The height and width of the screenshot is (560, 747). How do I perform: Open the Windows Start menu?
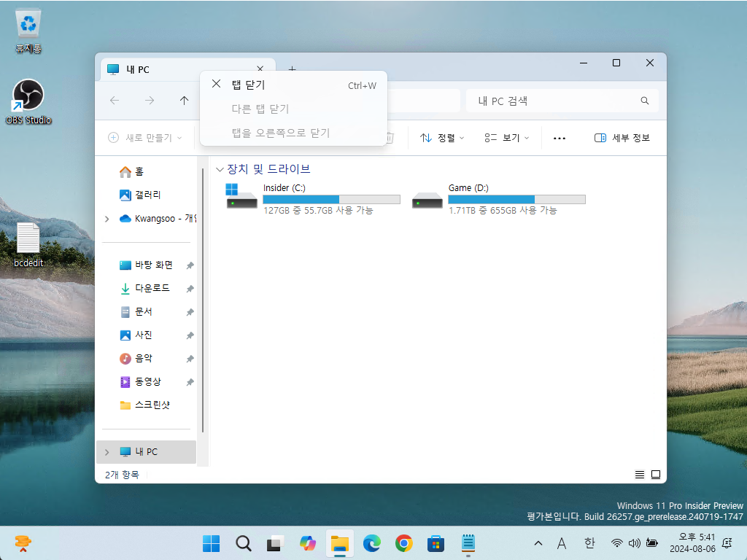click(x=211, y=542)
